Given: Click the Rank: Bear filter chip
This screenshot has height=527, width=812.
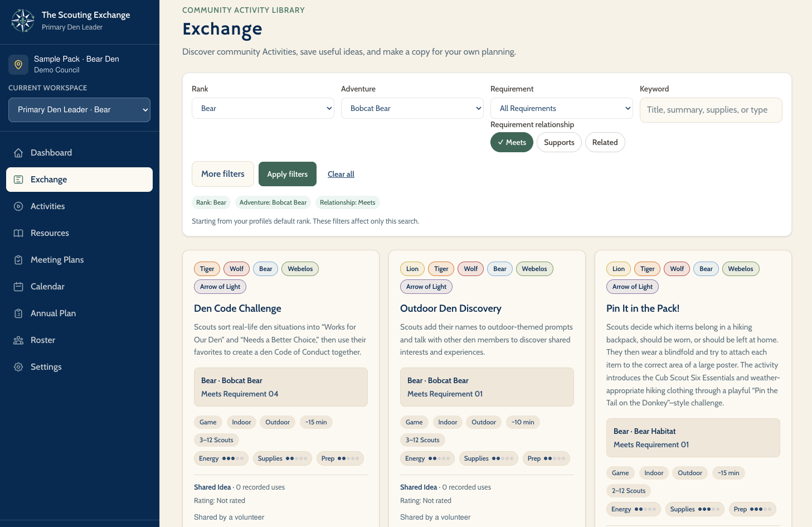Looking at the screenshot, I should [x=211, y=202].
